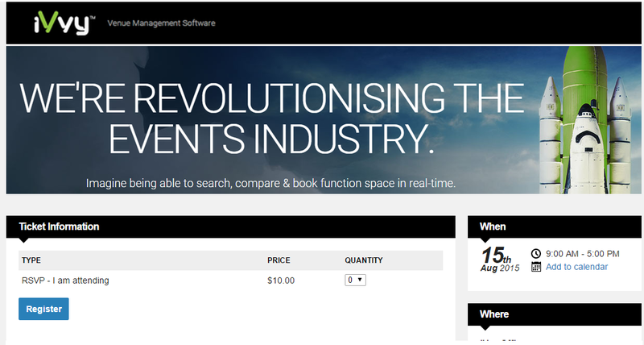Follow the Add to calendar link

point(576,267)
